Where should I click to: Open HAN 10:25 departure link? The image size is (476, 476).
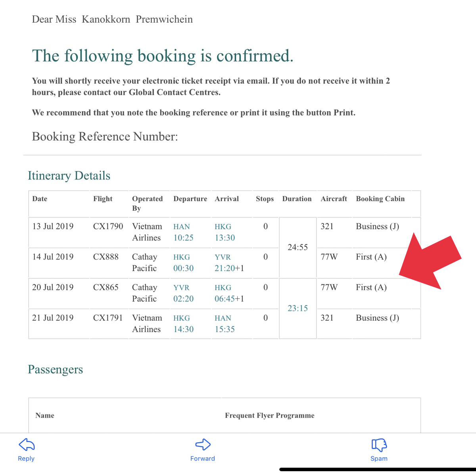click(183, 232)
